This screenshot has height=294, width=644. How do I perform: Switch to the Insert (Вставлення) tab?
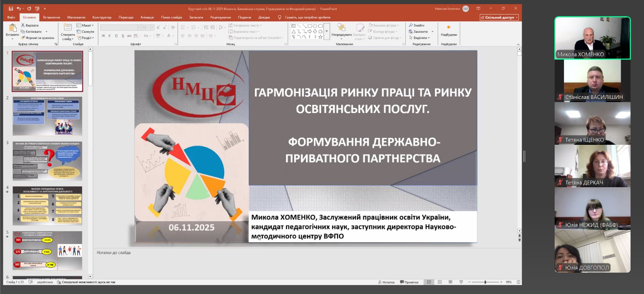click(52, 17)
